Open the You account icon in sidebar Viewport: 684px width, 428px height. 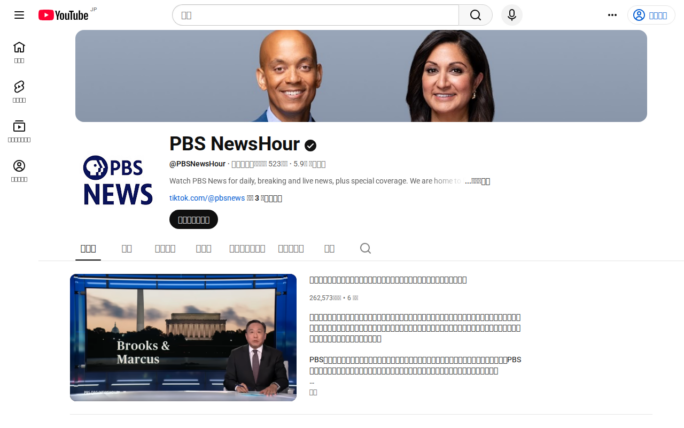point(19,170)
